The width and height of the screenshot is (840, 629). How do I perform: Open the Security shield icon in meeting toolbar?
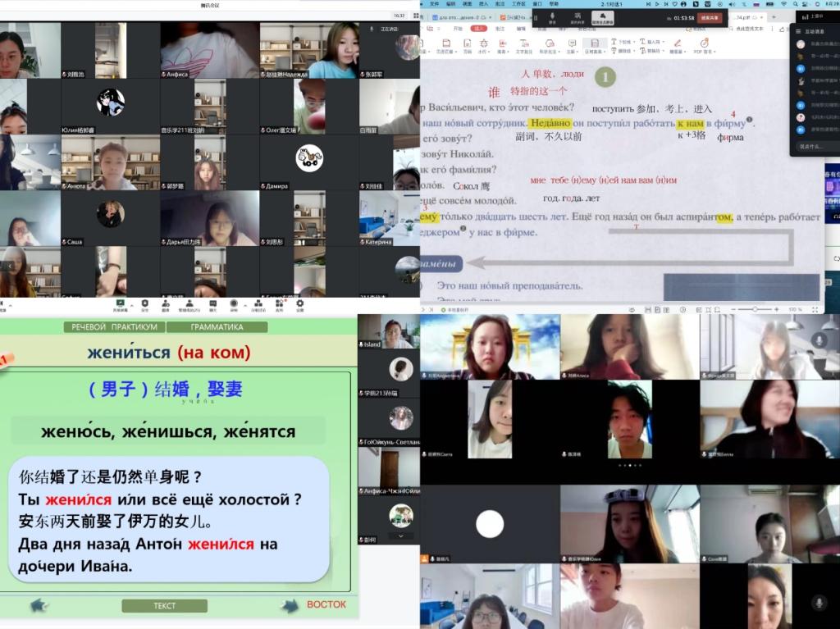coord(144,303)
